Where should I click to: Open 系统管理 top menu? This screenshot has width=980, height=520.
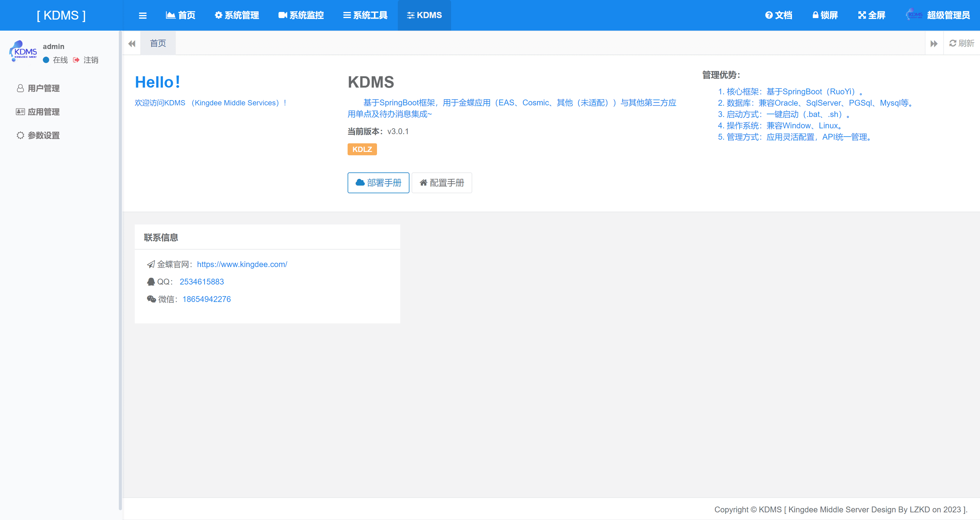(237, 15)
